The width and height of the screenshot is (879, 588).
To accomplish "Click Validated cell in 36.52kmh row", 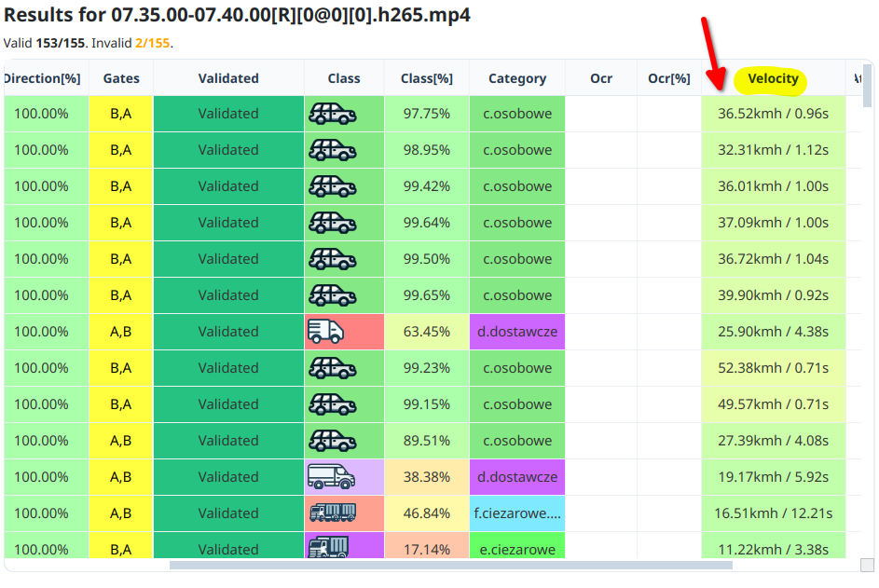I will click(228, 114).
